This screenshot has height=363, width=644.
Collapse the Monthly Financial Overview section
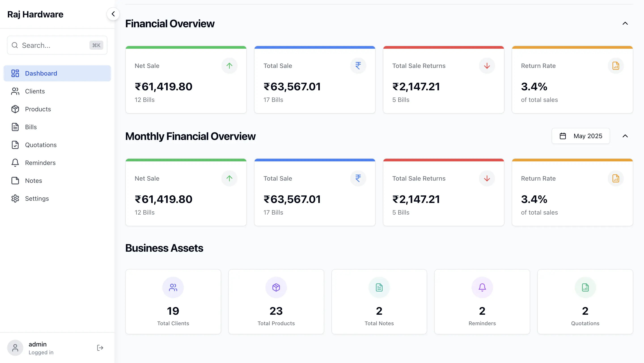pos(625,136)
